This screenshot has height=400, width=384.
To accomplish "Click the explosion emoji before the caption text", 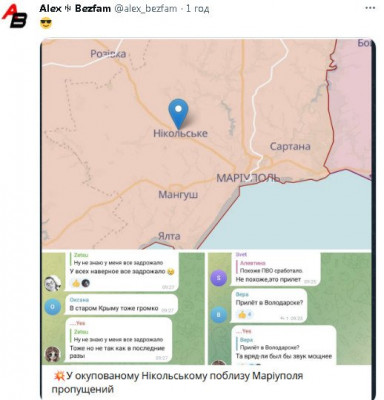I will 59,376.
